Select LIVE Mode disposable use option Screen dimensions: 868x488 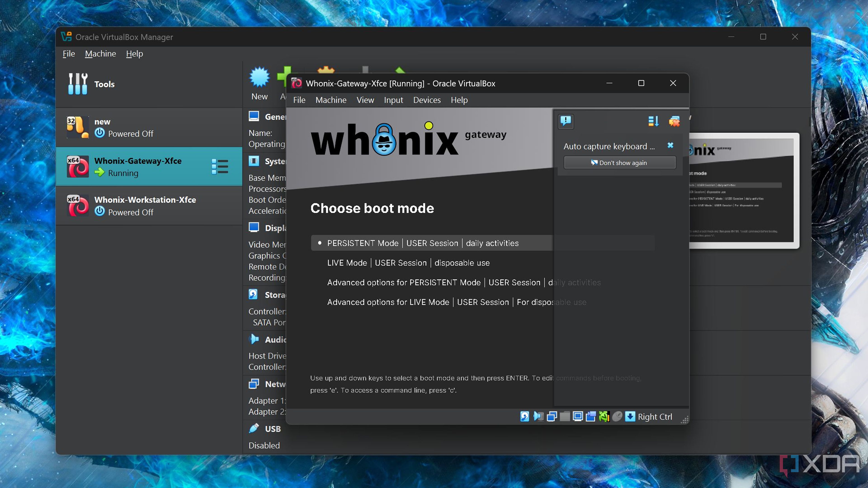pyautogui.click(x=408, y=263)
